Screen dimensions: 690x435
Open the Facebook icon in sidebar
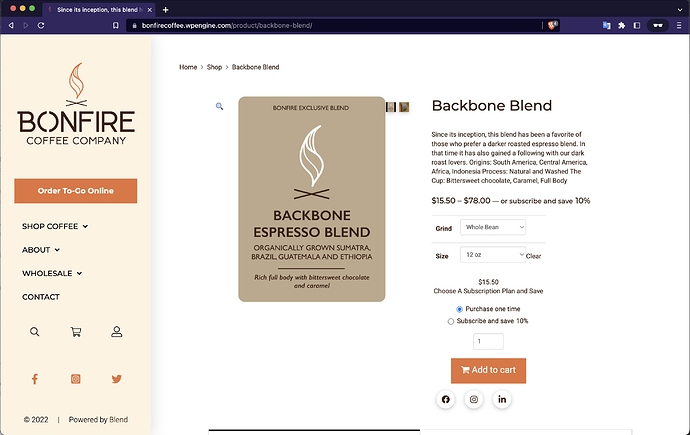click(x=35, y=379)
